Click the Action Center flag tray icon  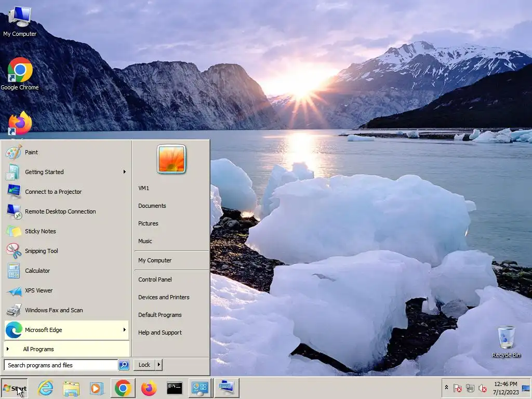pos(457,388)
